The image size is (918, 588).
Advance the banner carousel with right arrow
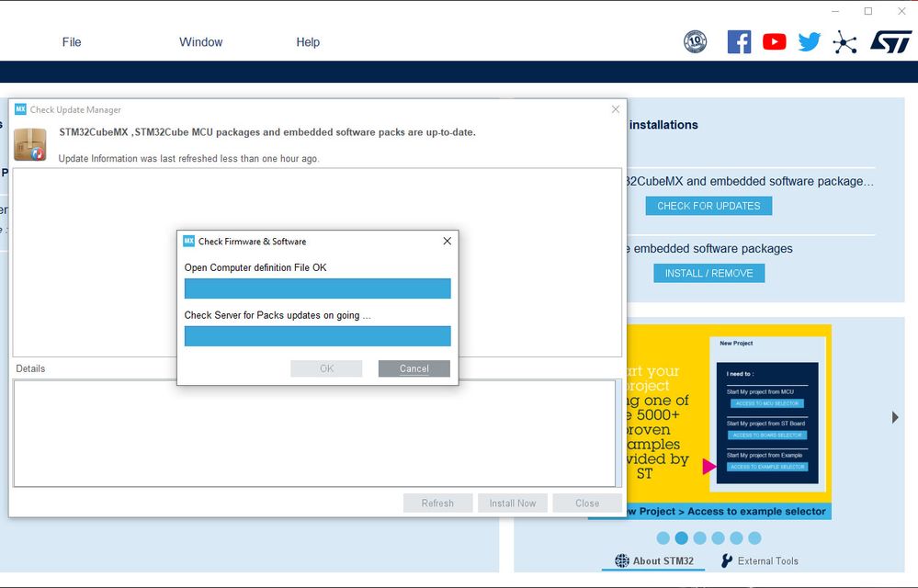(x=895, y=417)
